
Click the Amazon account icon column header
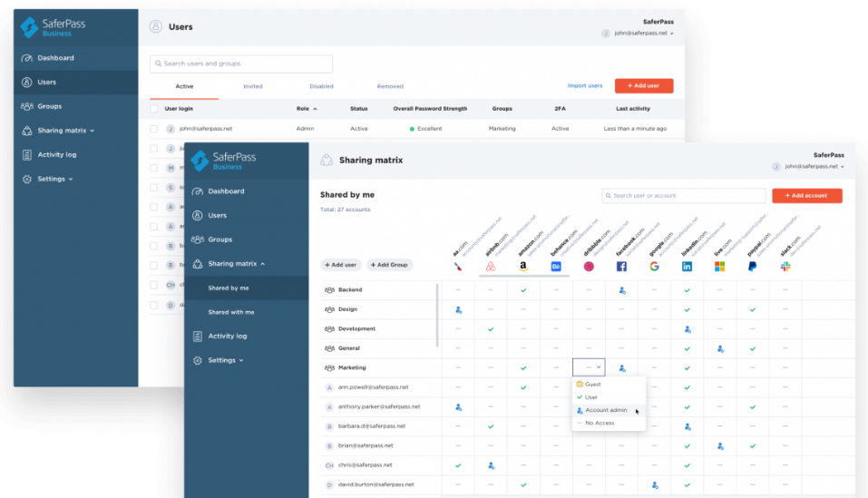pos(523,267)
